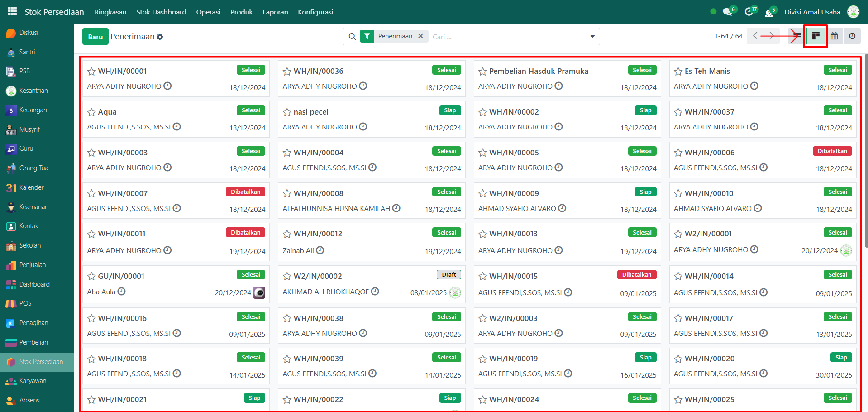Click the Cari search input field

click(507, 37)
